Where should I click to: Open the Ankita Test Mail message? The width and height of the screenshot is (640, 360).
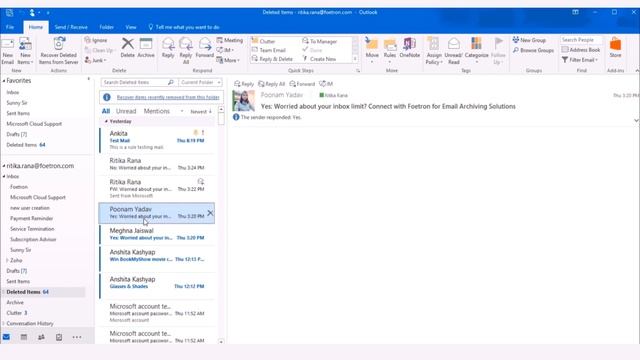[157, 140]
